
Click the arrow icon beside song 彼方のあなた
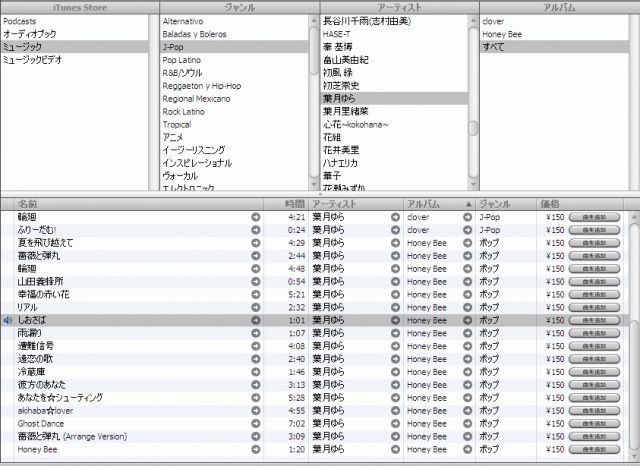coord(256,385)
